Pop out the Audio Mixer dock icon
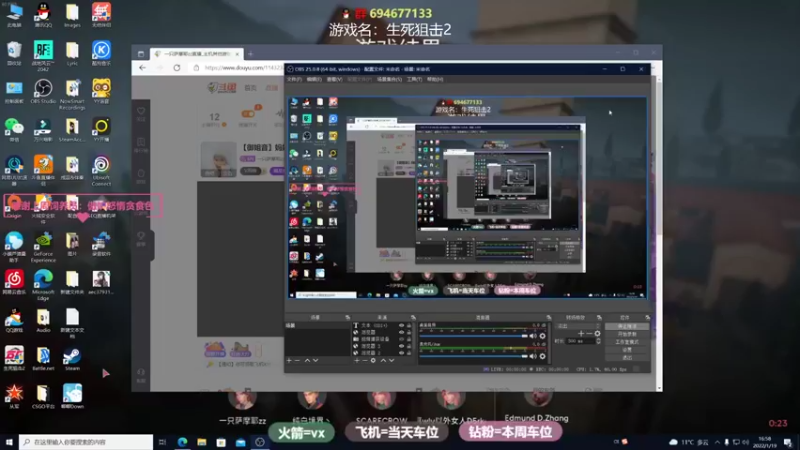 click(548, 317)
